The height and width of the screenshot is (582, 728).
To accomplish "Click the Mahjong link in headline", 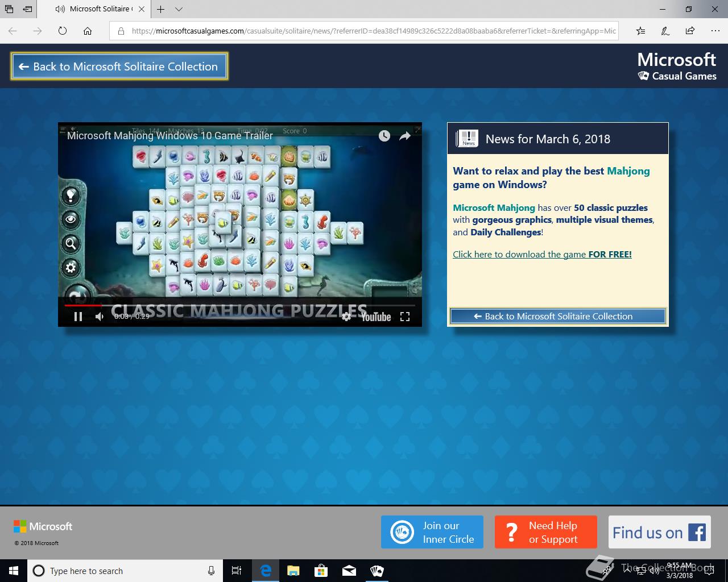I will click(628, 171).
